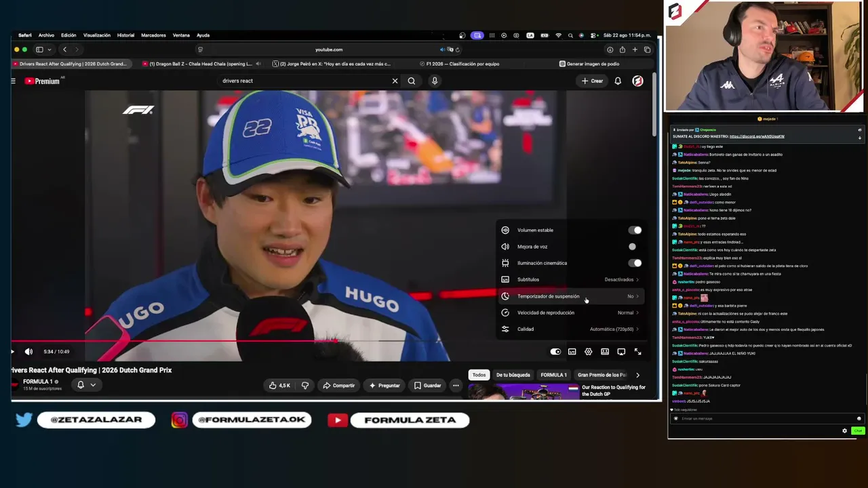The image size is (868, 488).
Task: Cast video with the AirPlay icon
Action: point(621,352)
